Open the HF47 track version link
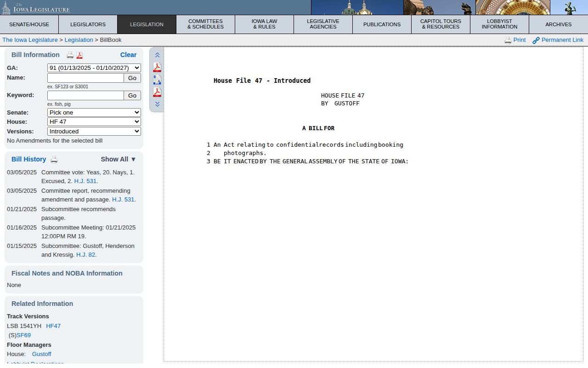 pos(53,326)
